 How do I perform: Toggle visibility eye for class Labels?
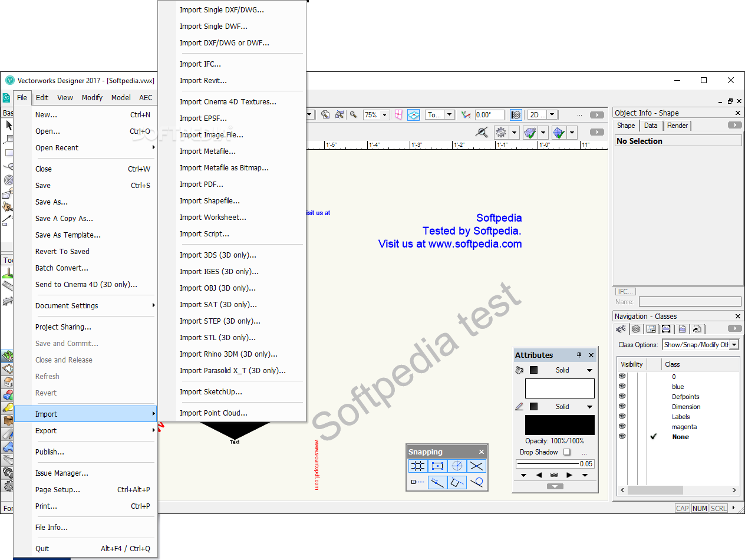(x=622, y=416)
